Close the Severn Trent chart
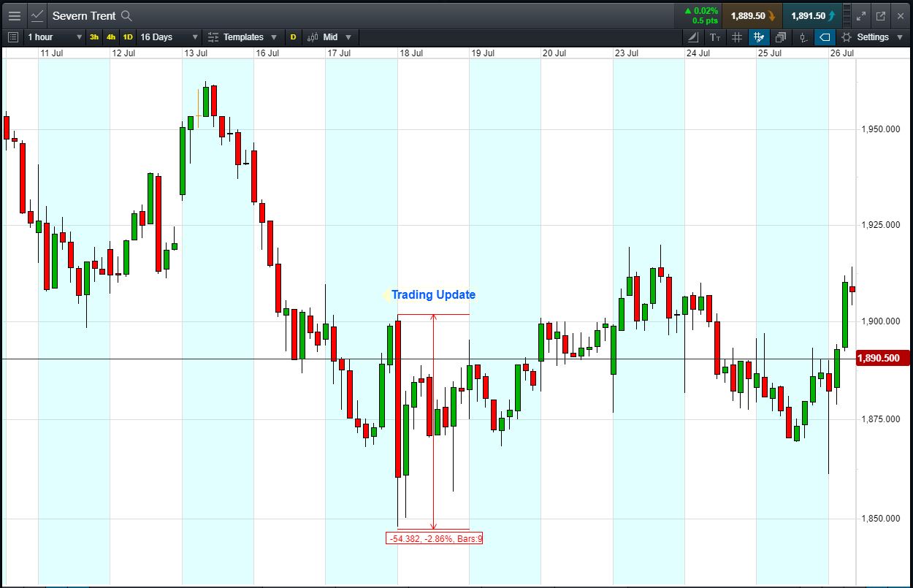913x588 pixels. coord(900,15)
